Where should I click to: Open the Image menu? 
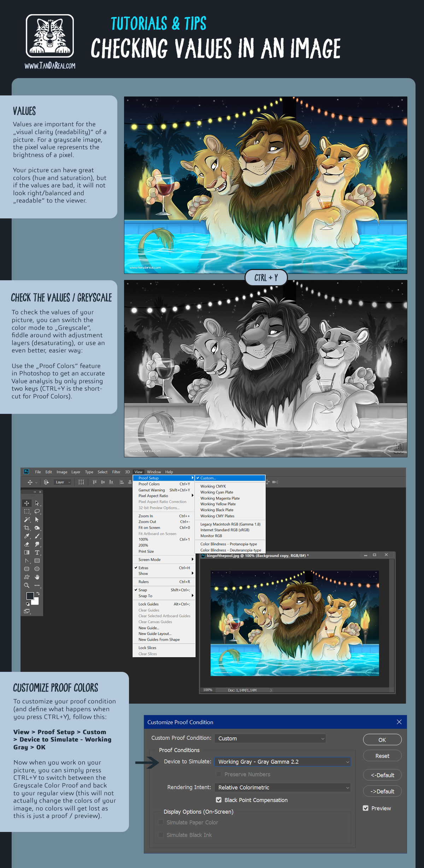tap(62, 472)
